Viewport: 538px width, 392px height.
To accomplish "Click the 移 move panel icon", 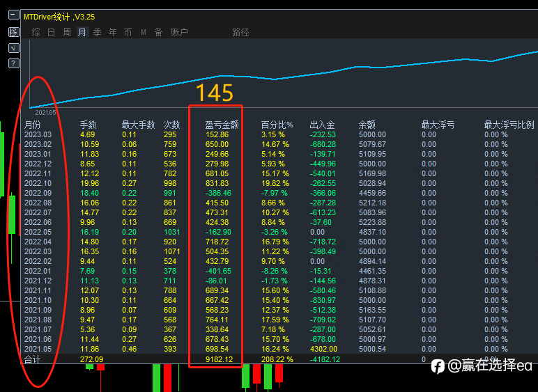I will pos(13,32).
